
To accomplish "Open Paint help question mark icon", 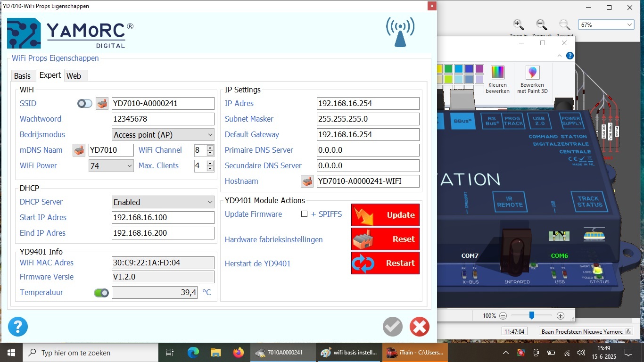I will point(570,56).
